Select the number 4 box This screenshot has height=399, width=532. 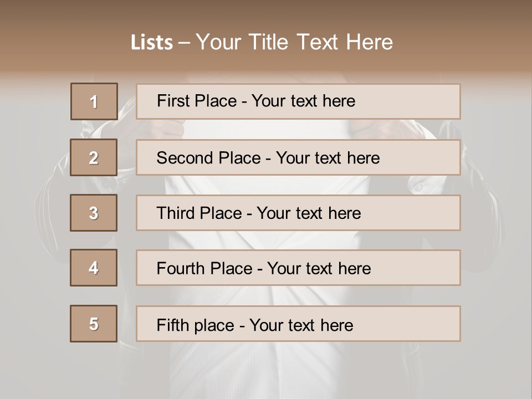(x=94, y=268)
